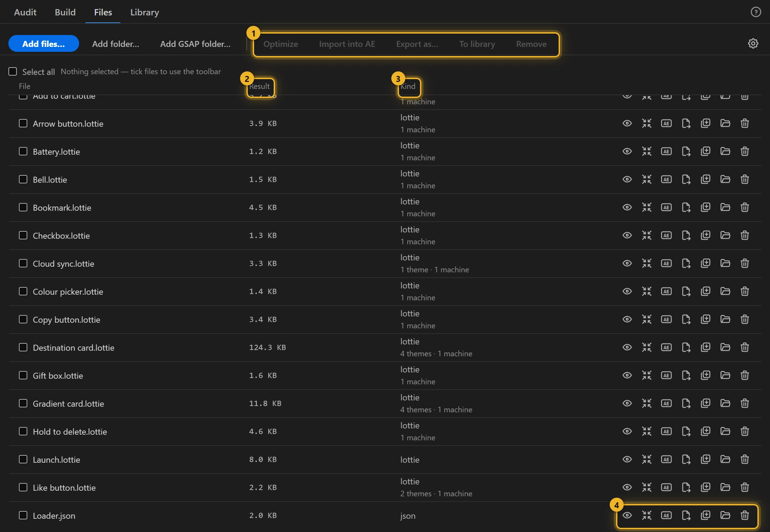The height and width of the screenshot is (532, 770).
Task: Remove Battery.lottie with its trash icon
Action: coord(744,151)
